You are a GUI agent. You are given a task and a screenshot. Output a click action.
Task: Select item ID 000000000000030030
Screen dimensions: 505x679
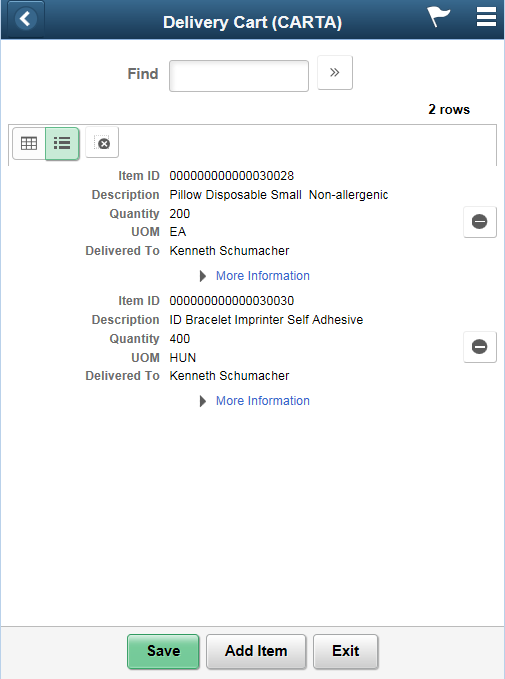[232, 301]
